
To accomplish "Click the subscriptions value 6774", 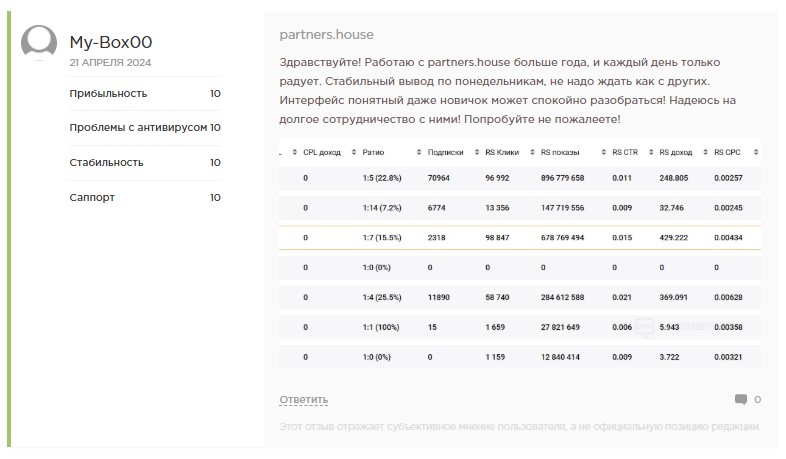I will 437,208.
